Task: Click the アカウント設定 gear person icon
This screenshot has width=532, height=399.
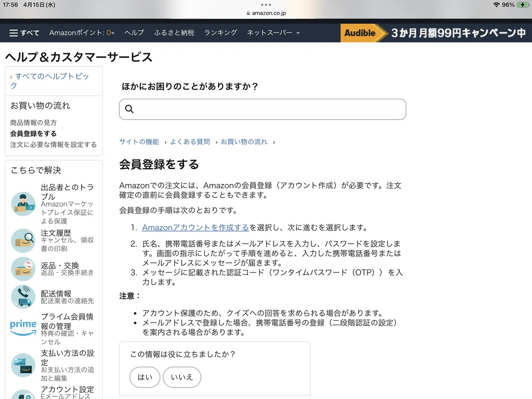Action: (23, 395)
